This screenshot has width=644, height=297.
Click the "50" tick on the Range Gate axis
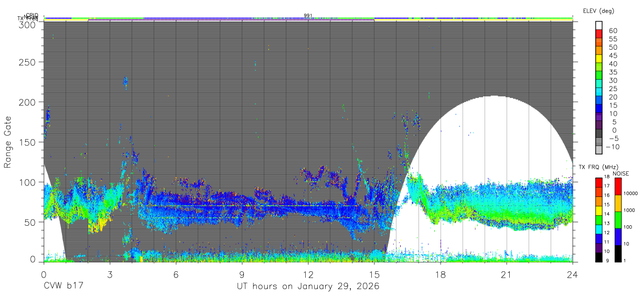tap(30, 222)
